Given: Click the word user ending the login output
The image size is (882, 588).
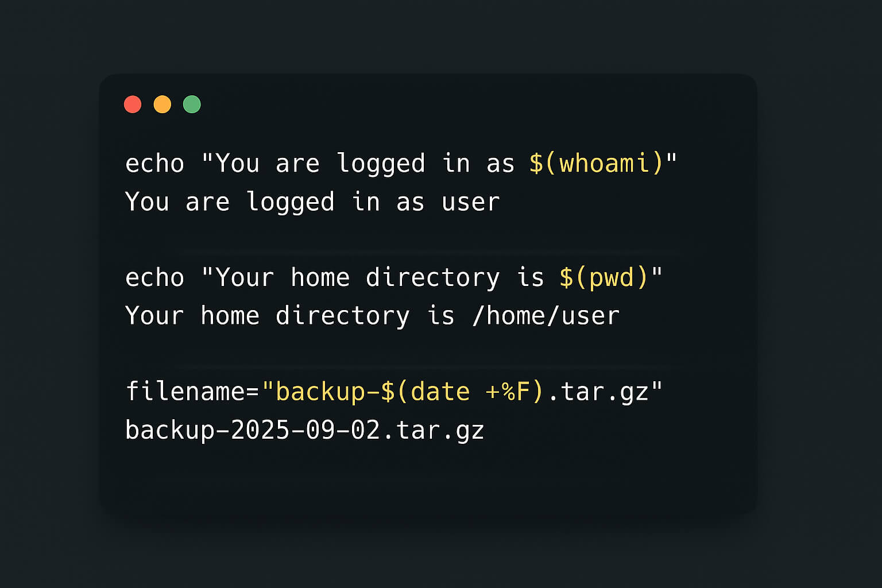Looking at the screenshot, I should pos(471,202).
